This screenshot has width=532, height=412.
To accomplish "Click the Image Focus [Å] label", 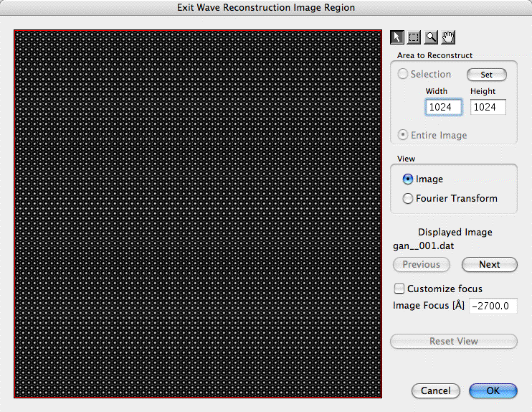I will (429, 305).
